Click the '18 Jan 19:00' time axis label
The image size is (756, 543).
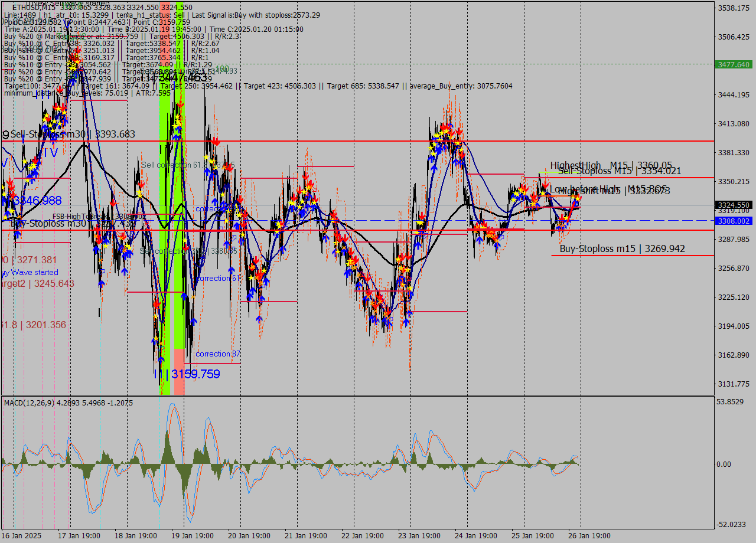[x=135, y=535]
